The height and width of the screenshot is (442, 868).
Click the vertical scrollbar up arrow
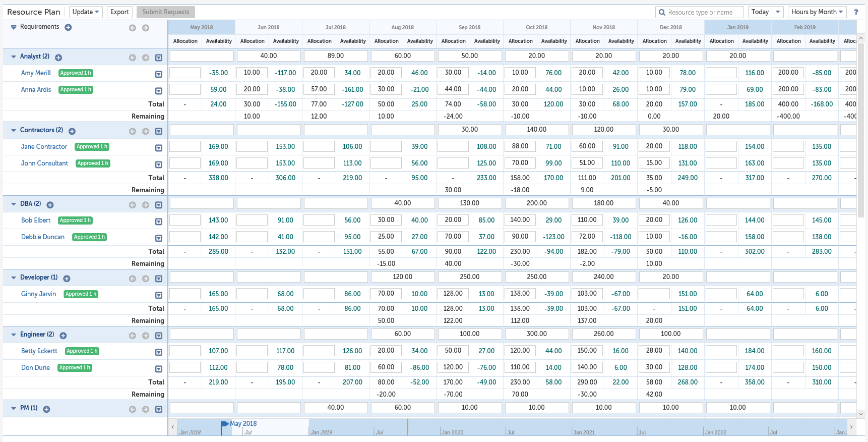click(x=861, y=38)
